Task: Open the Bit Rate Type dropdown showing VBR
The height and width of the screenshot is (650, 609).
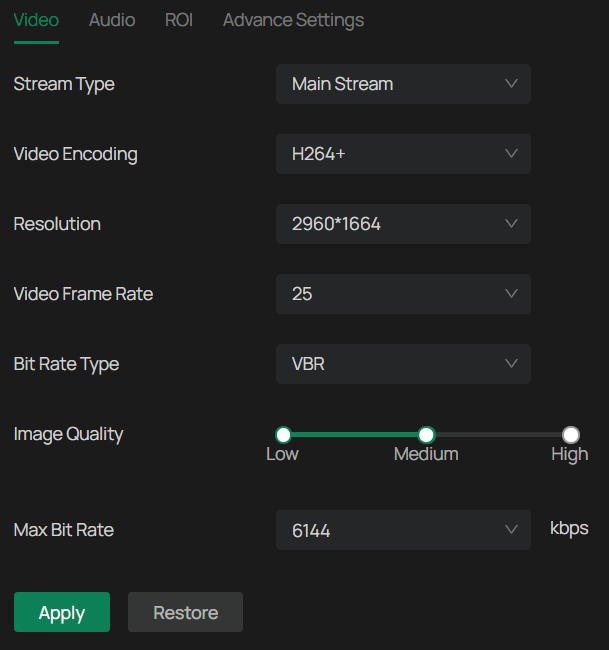Action: pos(403,364)
